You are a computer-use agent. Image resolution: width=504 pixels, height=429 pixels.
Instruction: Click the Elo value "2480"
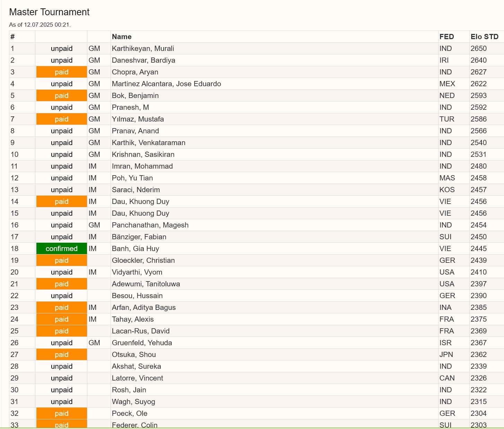(479, 166)
